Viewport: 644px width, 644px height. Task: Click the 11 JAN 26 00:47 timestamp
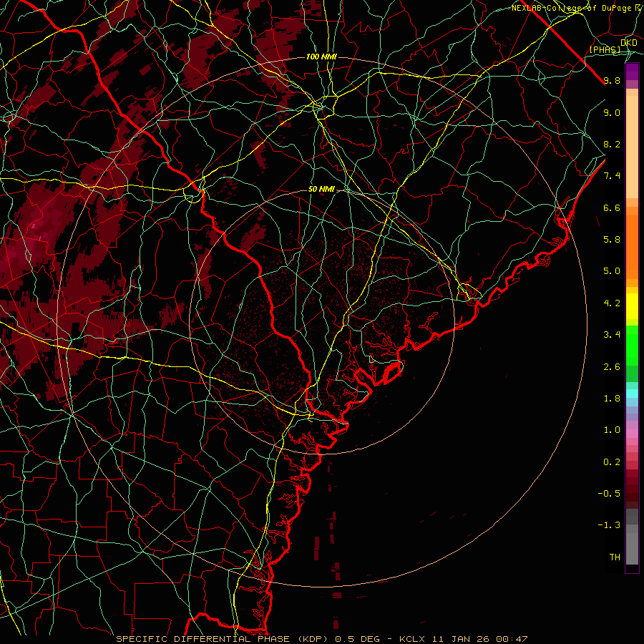(479, 639)
